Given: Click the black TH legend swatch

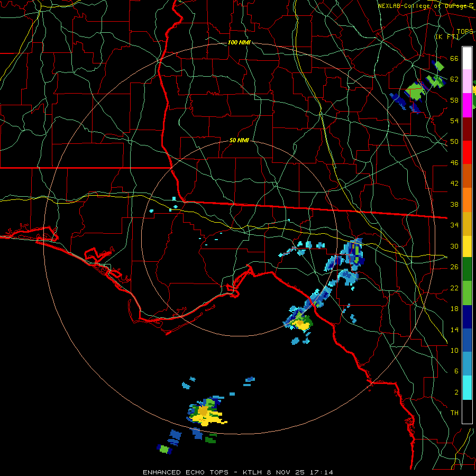Looking at the screenshot, I should tap(467, 411).
